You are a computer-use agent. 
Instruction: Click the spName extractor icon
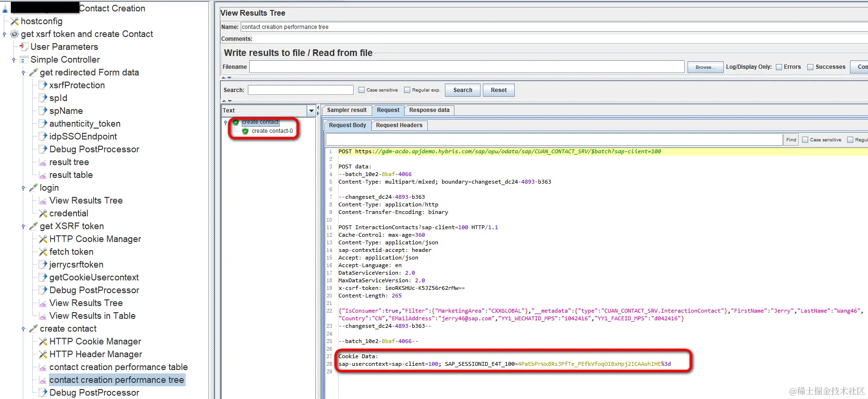click(x=43, y=111)
